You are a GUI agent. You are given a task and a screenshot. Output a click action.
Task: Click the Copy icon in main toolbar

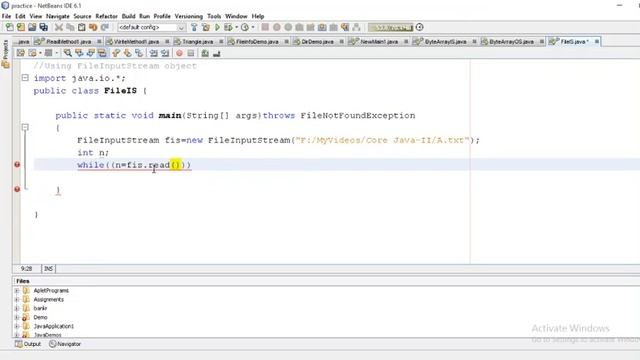pos(70,27)
